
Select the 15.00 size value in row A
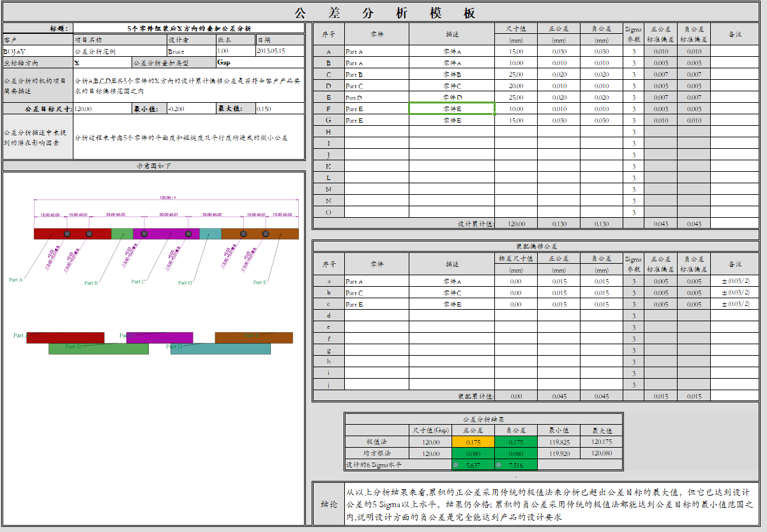click(x=515, y=52)
